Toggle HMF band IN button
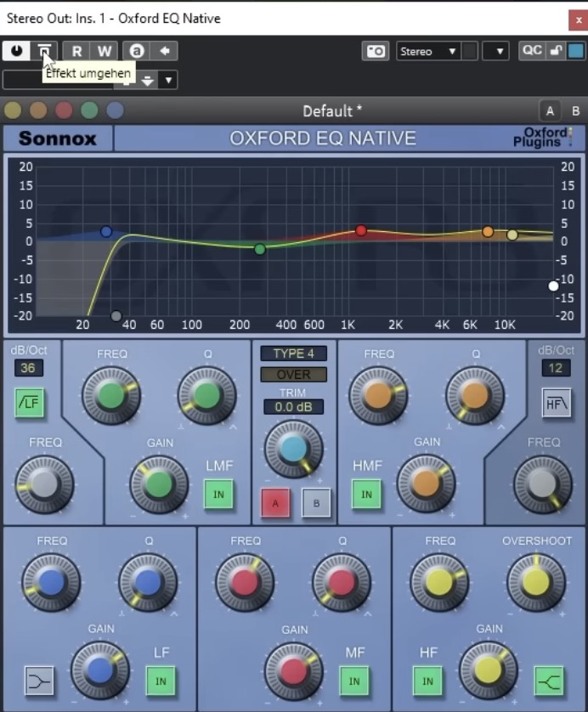 366,494
